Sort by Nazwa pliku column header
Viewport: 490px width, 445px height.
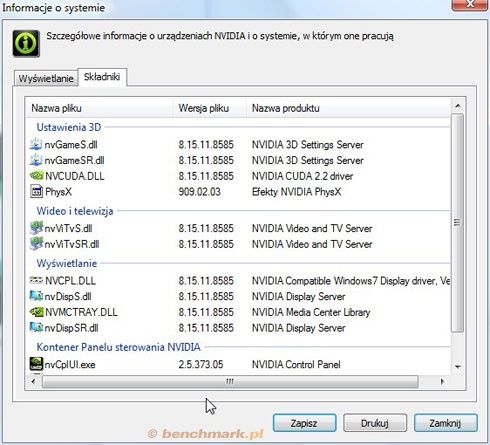click(99, 108)
